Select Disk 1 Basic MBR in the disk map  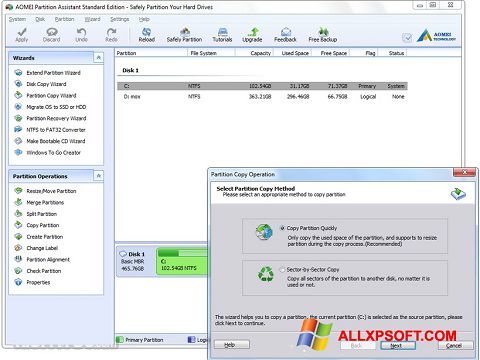click(135, 261)
